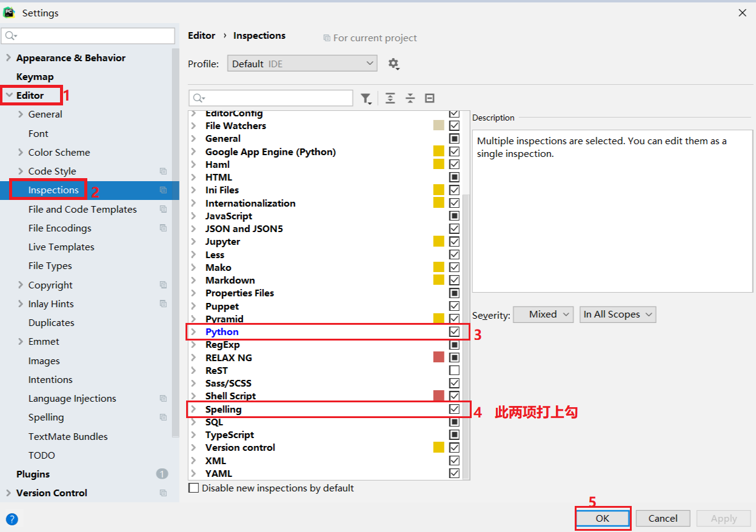Open the Plugins settings page
756x532 pixels.
(33, 474)
